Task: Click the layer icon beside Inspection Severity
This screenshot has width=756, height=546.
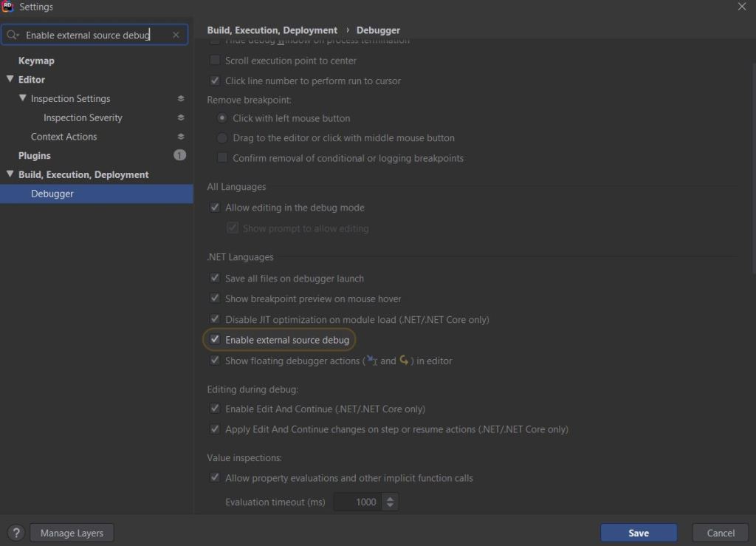Action: coord(181,117)
